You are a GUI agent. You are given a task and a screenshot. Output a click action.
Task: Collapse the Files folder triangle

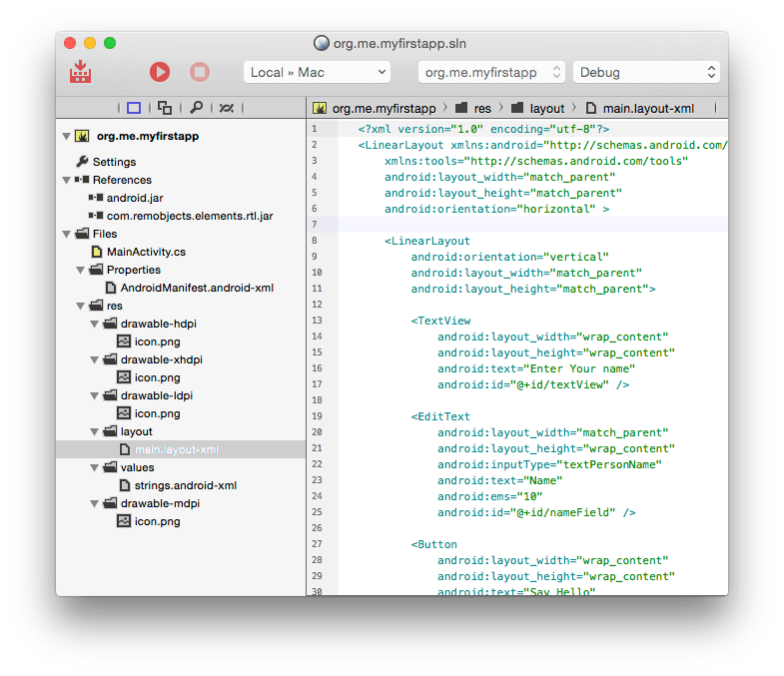click(66, 234)
